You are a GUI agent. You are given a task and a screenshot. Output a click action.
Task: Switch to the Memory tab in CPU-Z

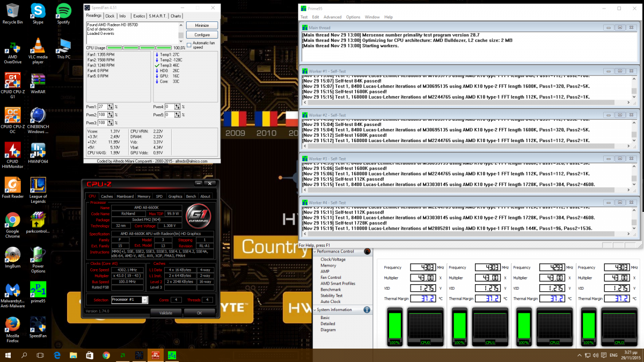pyautogui.click(x=144, y=196)
